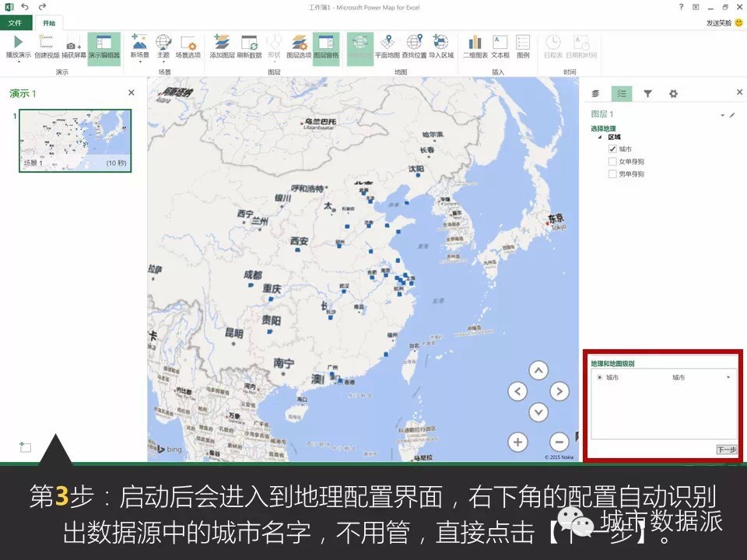Rotate map left with the left arrow
747x560 pixels.
tap(517, 391)
